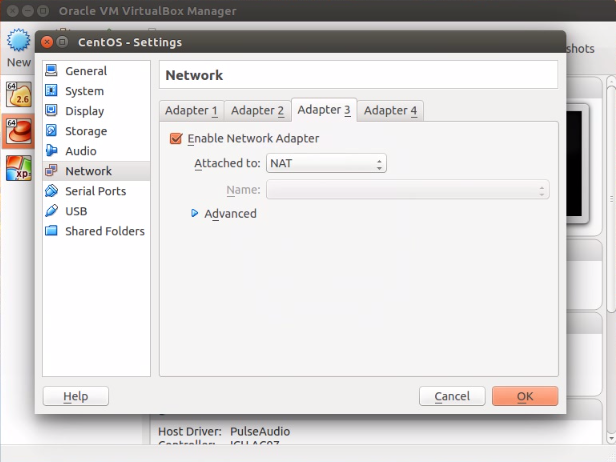Click the Storage disk icon
This screenshot has width=616, height=462.
click(51, 131)
